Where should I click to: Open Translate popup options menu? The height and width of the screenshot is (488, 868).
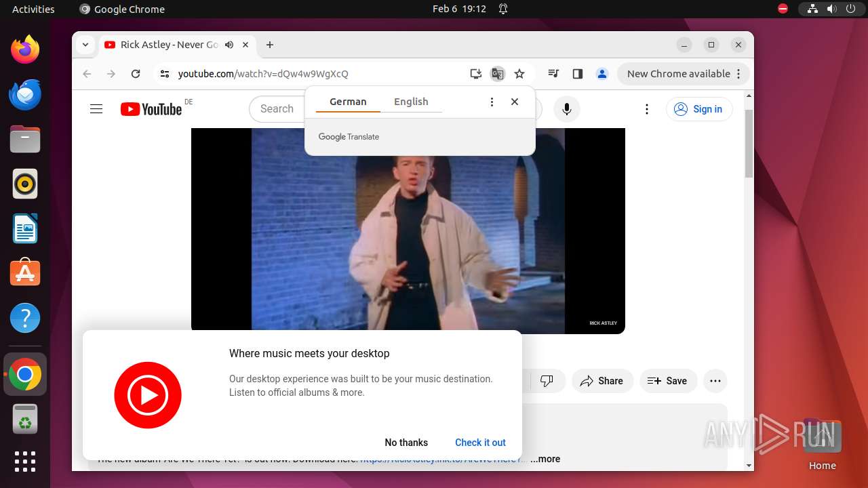(492, 102)
